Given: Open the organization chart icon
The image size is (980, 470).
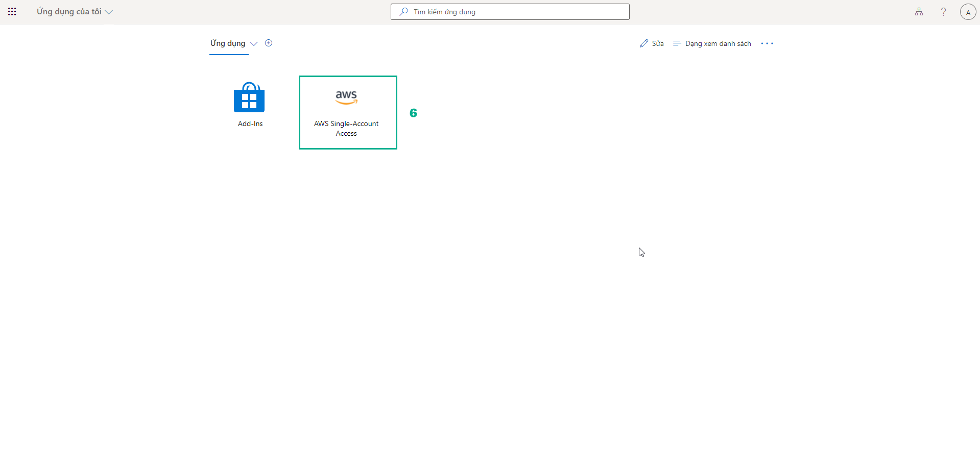Looking at the screenshot, I should [x=919, y=12].
